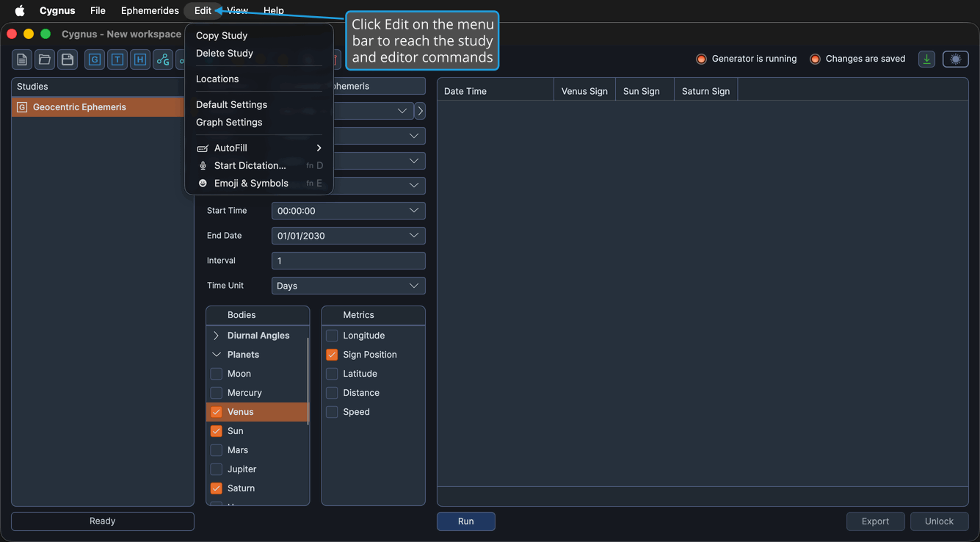980x542 pixels.
Task: Open the Help menu
Action: click(x=274, y=10)
